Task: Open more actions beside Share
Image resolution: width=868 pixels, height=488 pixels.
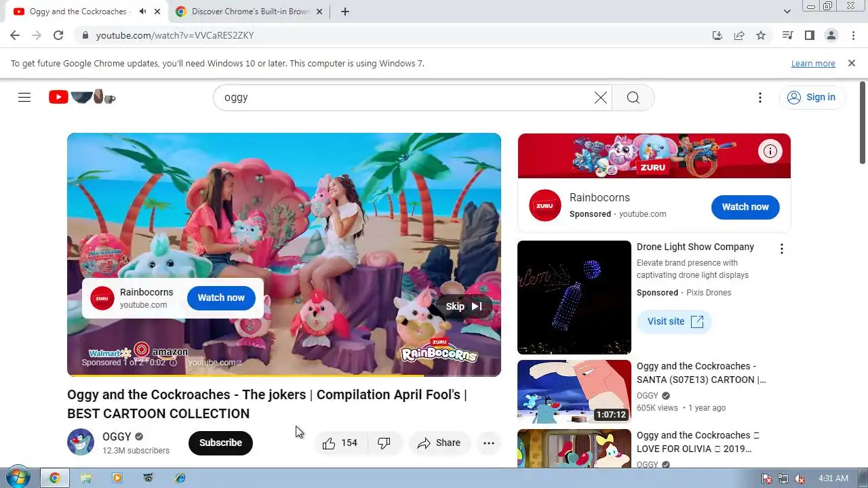Action: [x=489, y=443]
